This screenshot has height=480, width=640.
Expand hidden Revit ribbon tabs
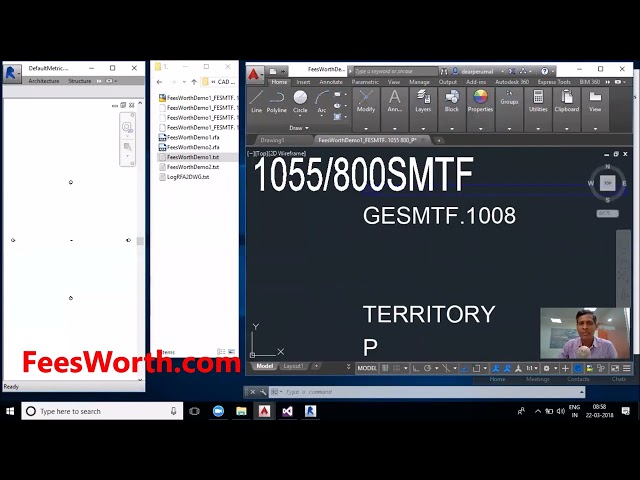click(99, 81)
